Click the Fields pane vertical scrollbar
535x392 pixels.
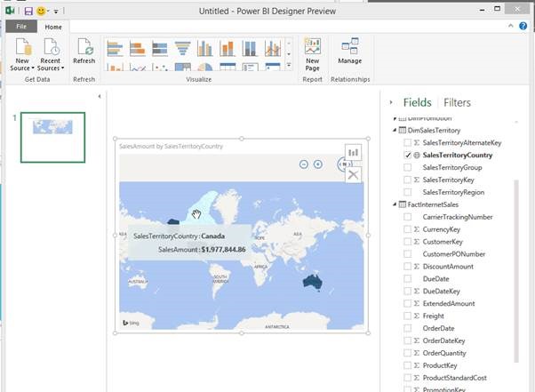tap(516, 271)
